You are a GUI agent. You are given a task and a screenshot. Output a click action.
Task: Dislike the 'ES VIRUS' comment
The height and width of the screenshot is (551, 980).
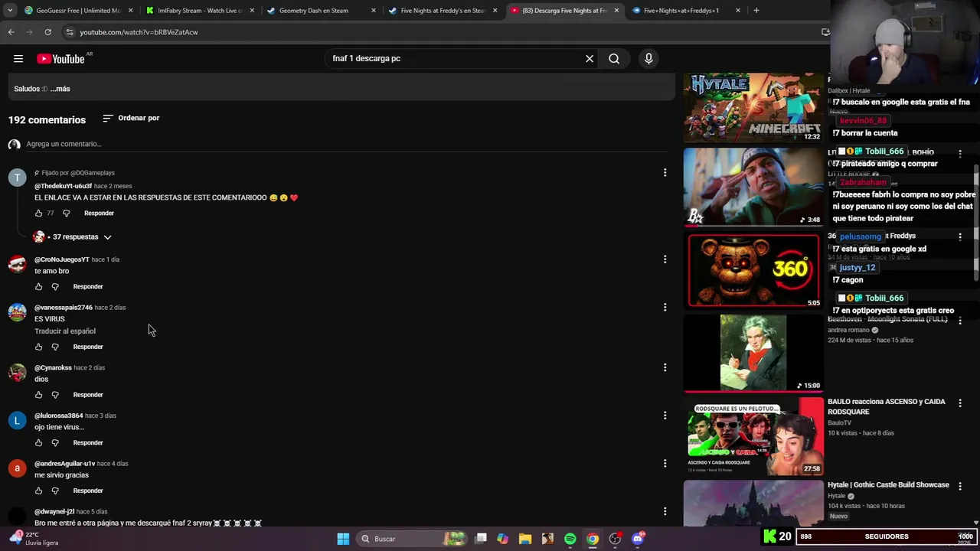pos(55,347)
